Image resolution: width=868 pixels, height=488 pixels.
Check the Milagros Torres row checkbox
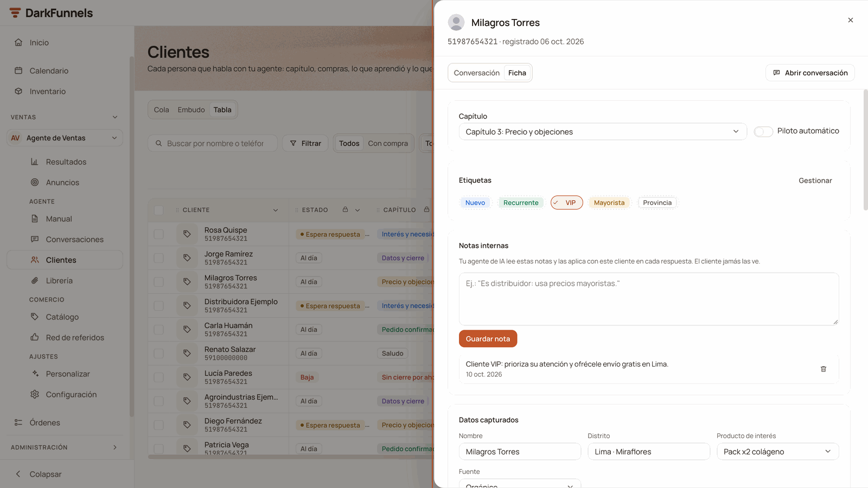click(x=158, y=282)
